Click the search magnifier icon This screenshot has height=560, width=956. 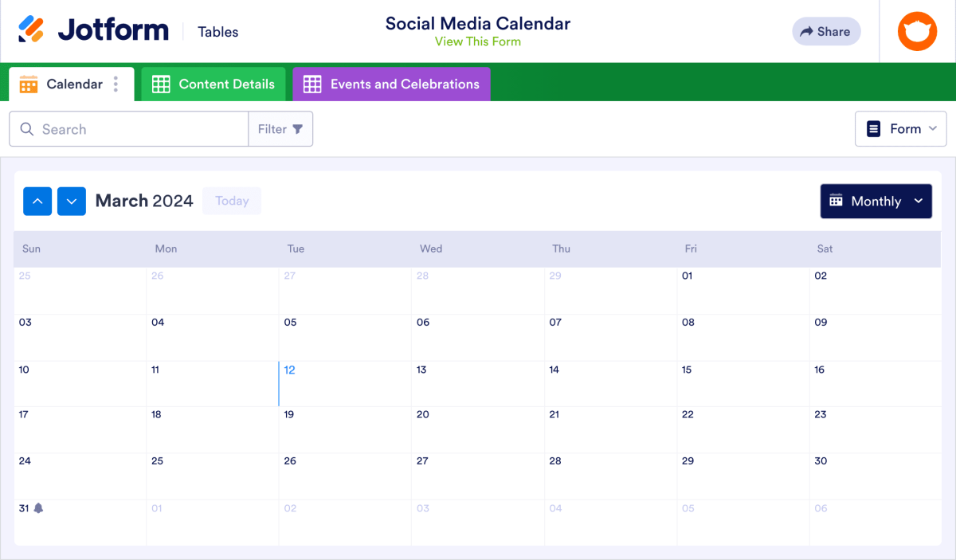tap(27, 128)
